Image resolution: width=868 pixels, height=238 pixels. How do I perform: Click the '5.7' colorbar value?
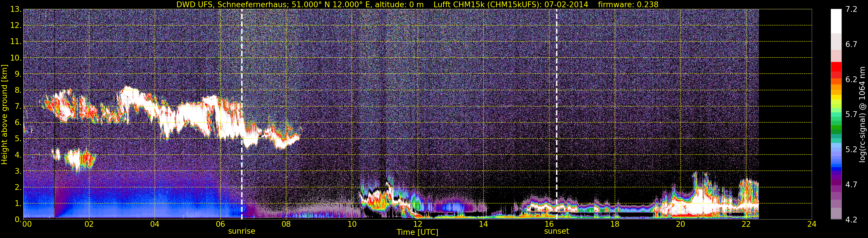point(851,115)
